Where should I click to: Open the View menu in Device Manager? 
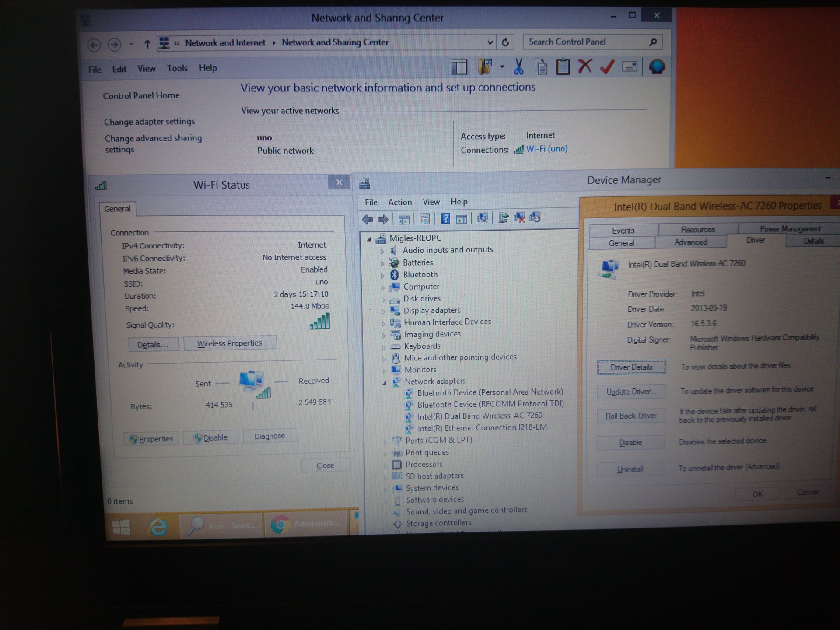coord(431,202)
